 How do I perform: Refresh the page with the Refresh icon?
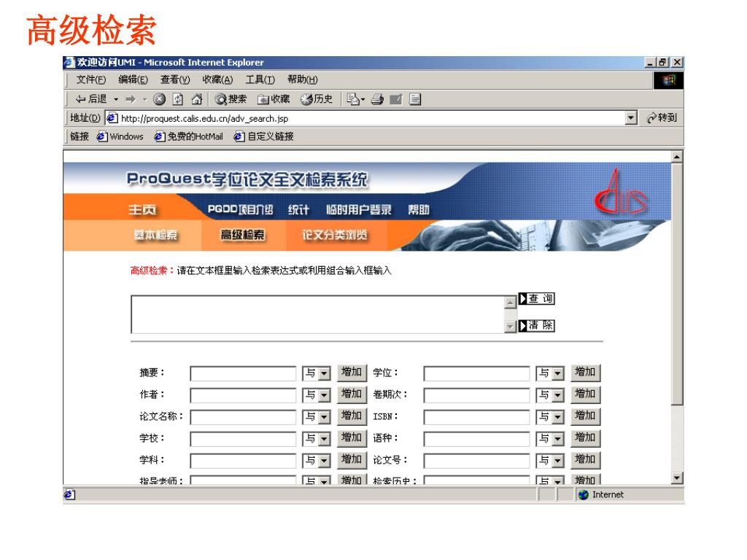(178, 99)
